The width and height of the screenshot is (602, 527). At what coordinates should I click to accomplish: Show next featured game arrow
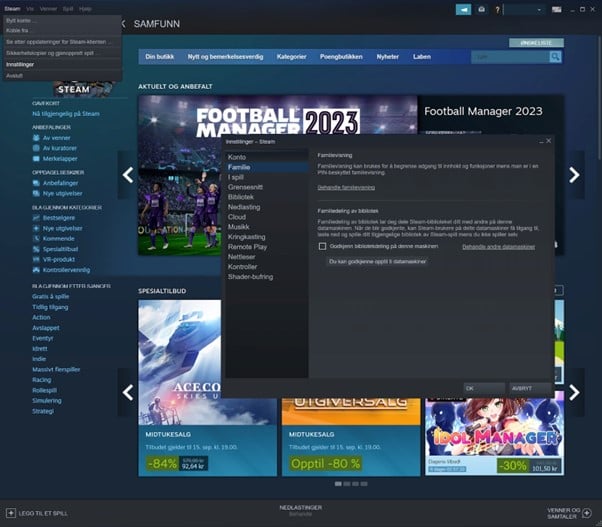[x=574, y=175]
